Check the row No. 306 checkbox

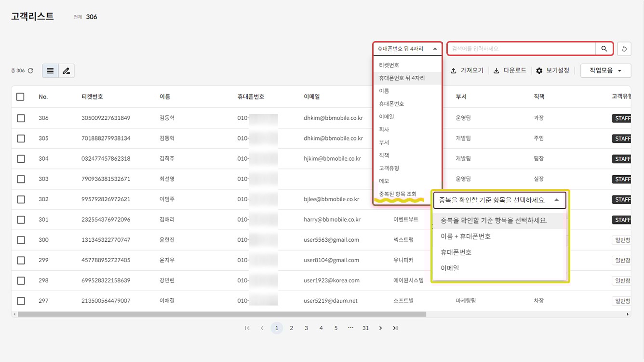point(21,118)
